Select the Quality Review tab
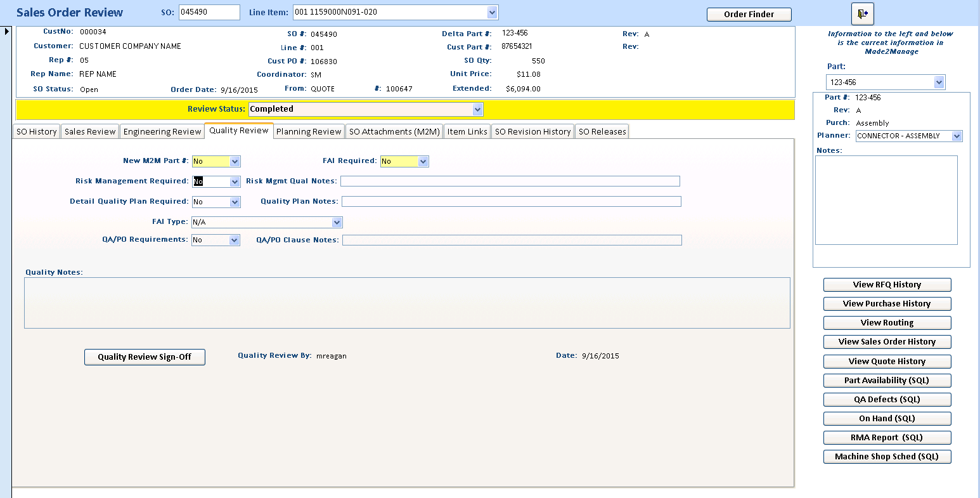This screenshot has width=980, height=498. [x=239, y=131]
